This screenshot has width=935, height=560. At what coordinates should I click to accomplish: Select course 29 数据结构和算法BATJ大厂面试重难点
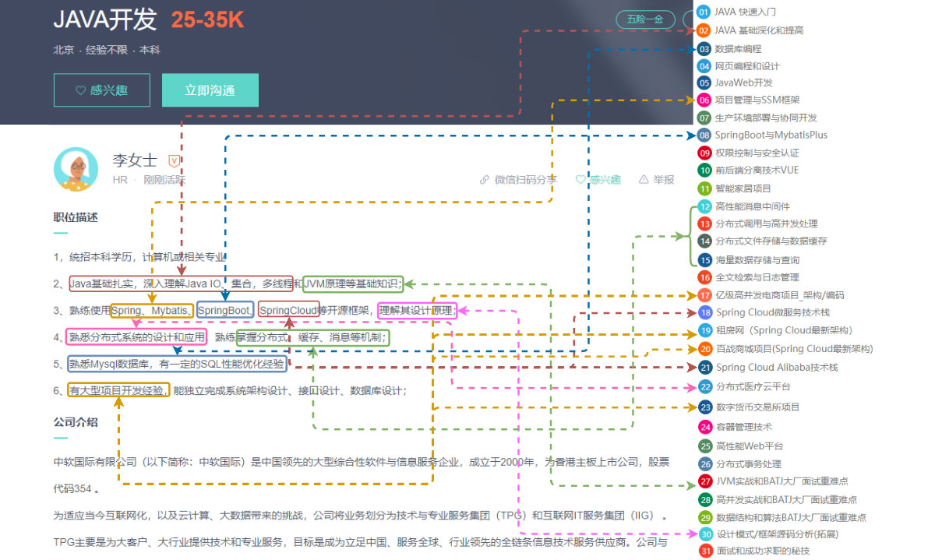tap(782, 517)
